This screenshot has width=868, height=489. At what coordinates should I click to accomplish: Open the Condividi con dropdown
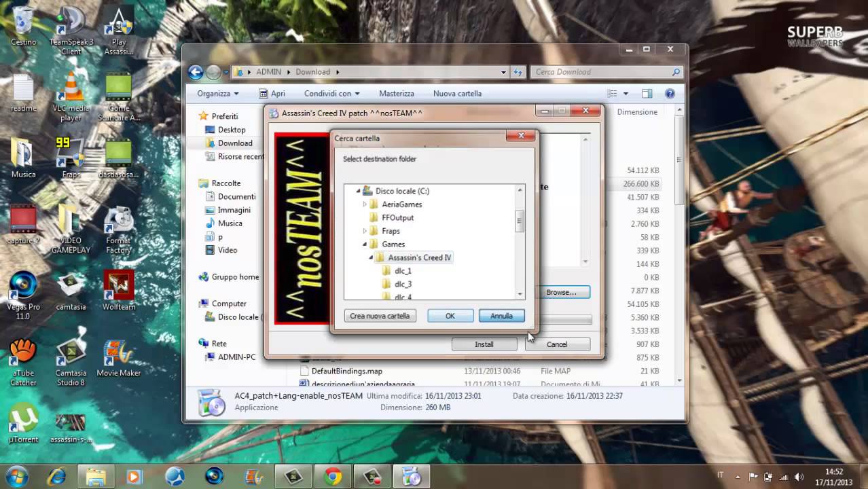(331, 94)
